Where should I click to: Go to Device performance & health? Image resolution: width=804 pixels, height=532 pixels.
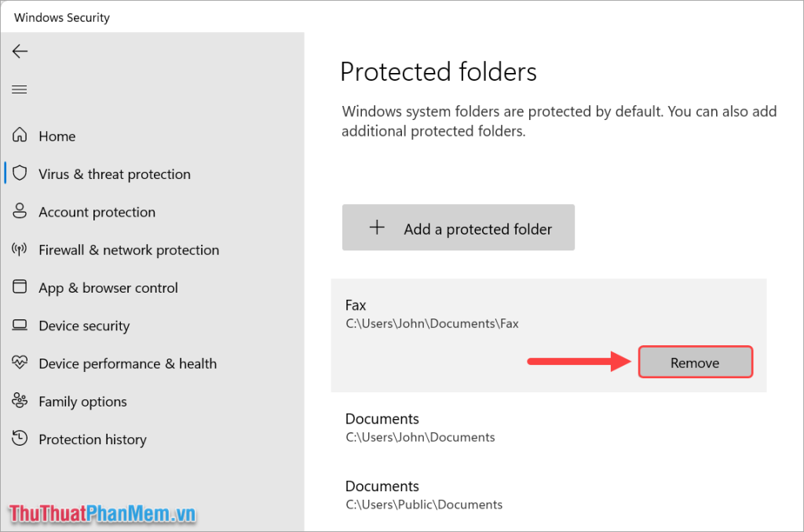pos(128,364)
